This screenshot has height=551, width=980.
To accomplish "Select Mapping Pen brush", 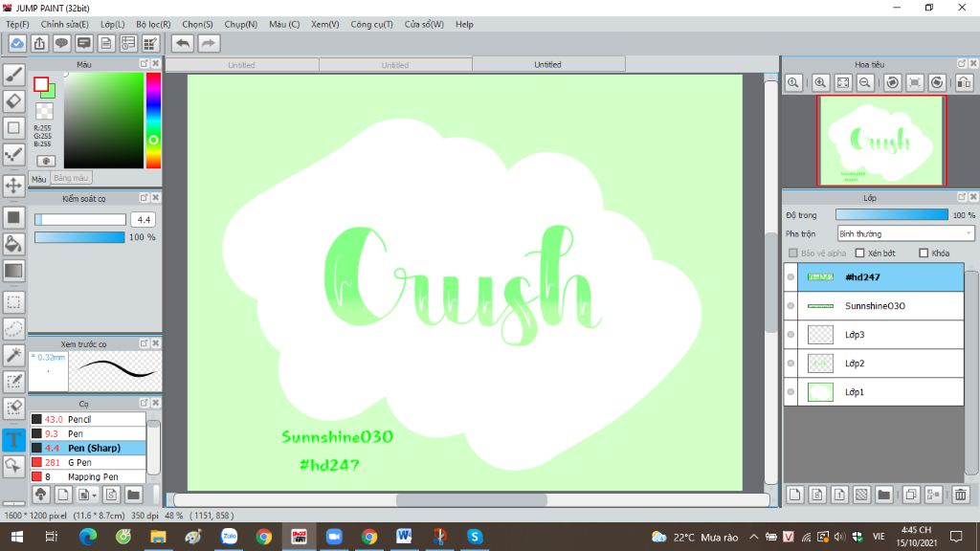I will [87, 476].
